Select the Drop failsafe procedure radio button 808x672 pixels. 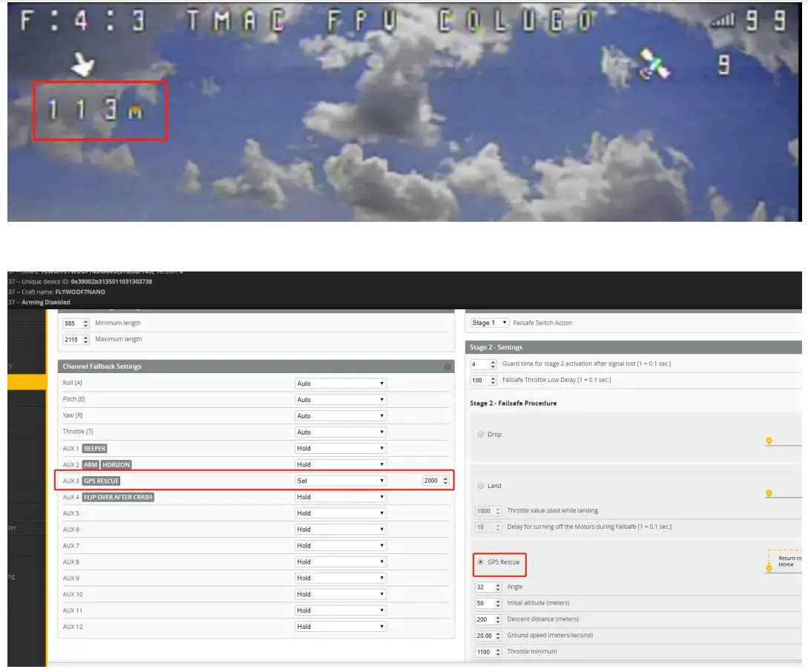[480, 434]
